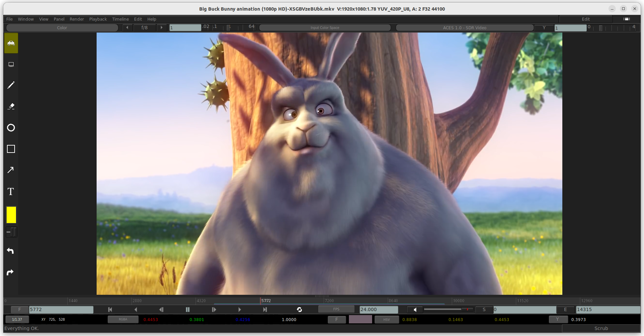644x336 pixels.
Task: Click the gain input field
Action: click(x=185, y=28)
